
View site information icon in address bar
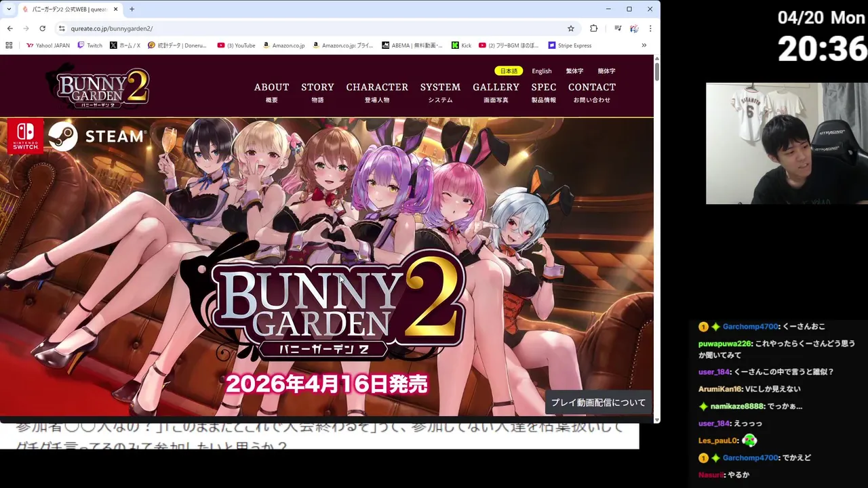(x=62, y=28)
